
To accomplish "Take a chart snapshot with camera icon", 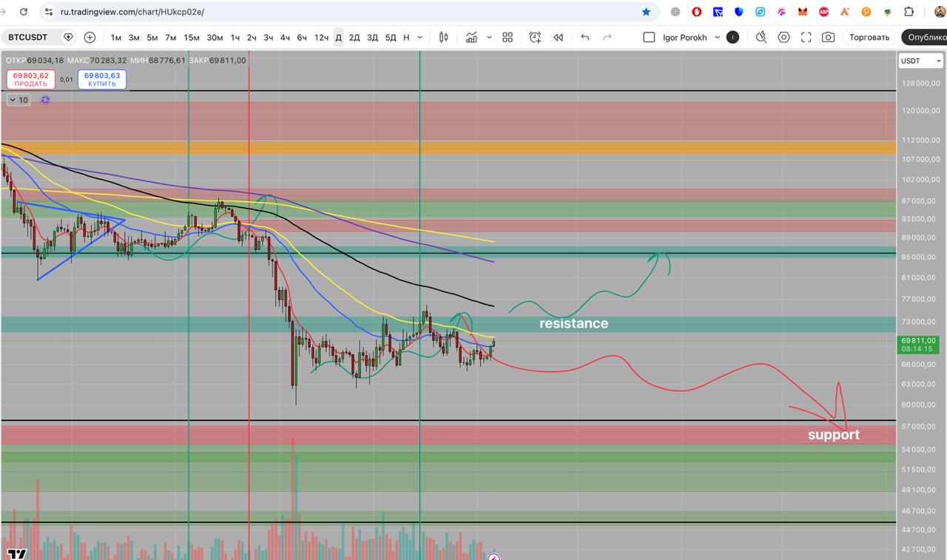I will pos(829,37).
